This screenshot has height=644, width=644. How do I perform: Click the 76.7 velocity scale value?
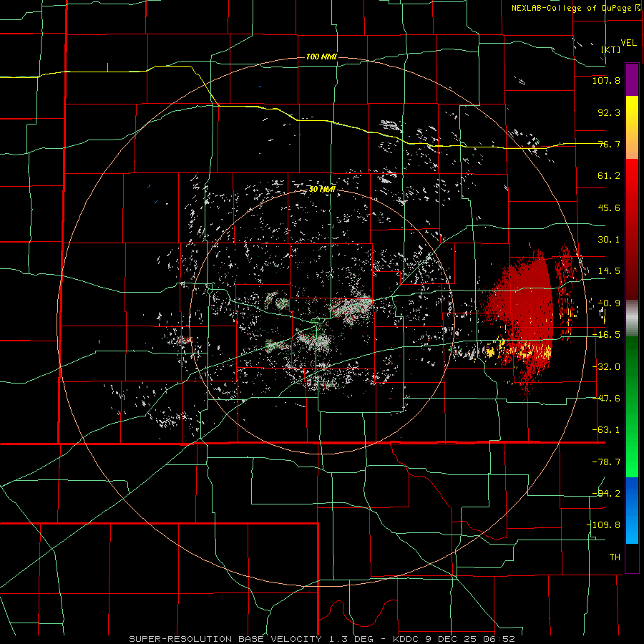click(609, 144)
